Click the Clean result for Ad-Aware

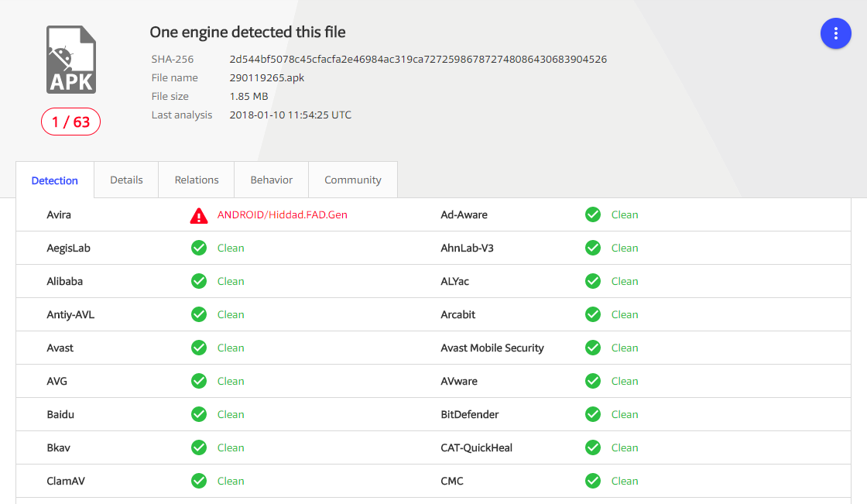coord(625,214)
